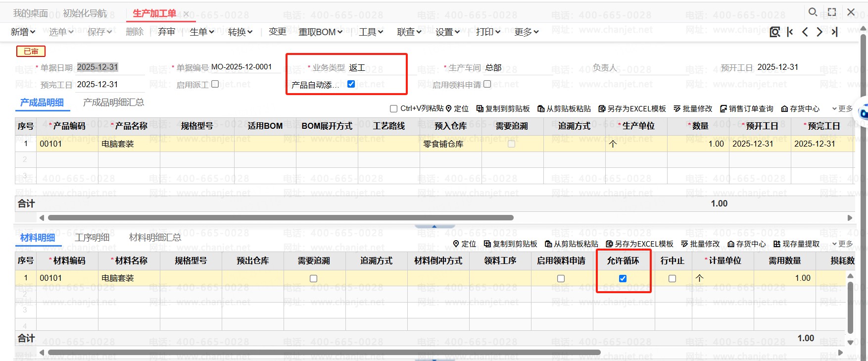Image resolution: width=868 pixels, height=361 pixels.
Task: Toggle the 启用派工 checkbox
Action: click(215, 84)
